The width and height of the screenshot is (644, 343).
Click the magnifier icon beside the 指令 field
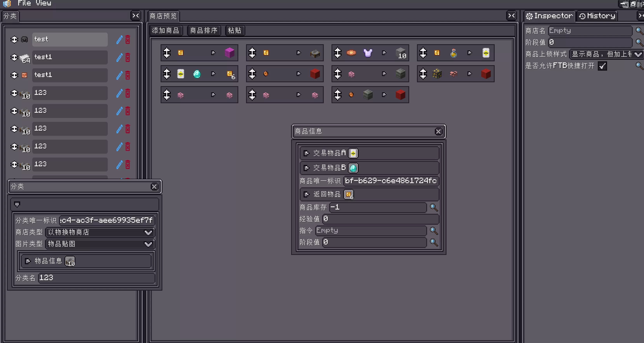click(433, 230)
